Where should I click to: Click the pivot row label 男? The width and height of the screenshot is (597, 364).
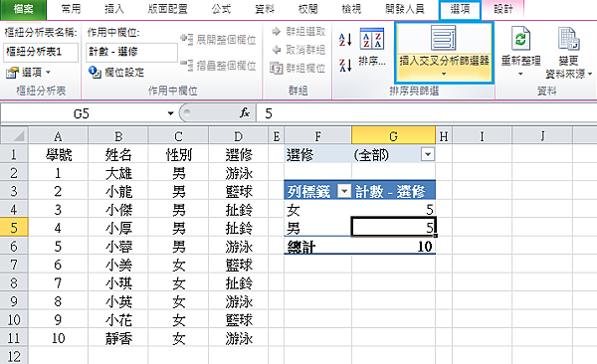click(x=317, y=228)
